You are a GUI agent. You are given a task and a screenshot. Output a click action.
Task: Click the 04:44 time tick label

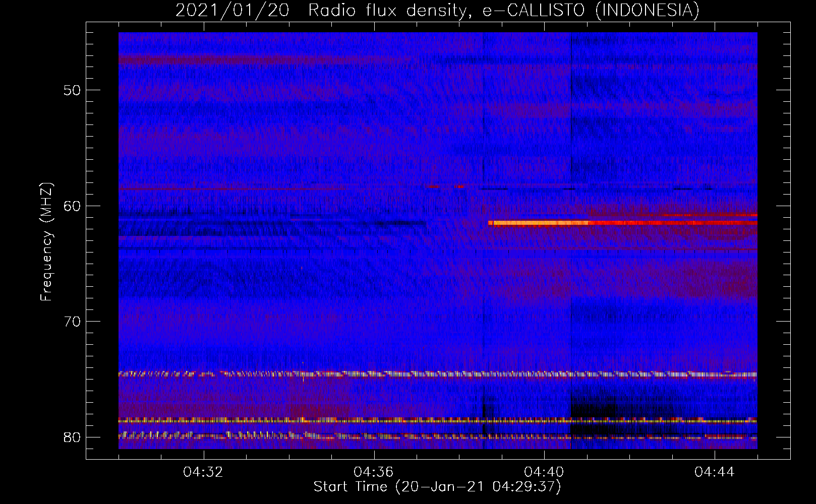click(x=715, y=472)
